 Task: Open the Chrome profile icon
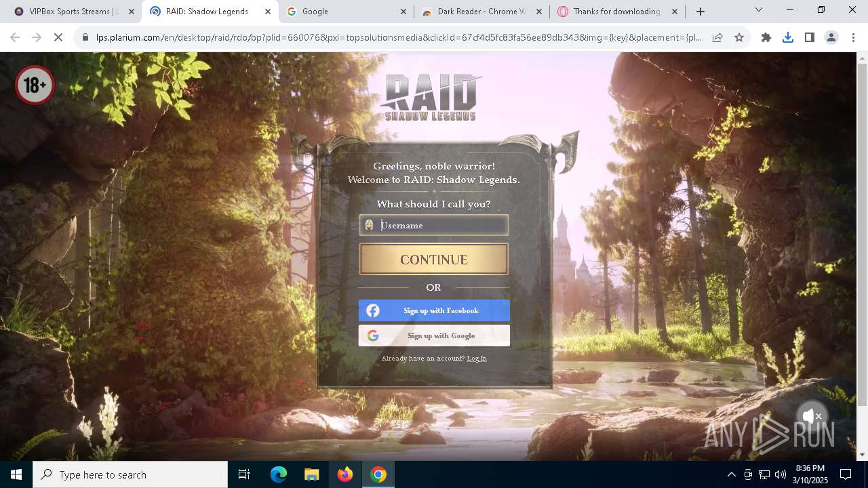pyautogui.click(x=831, y=37)
